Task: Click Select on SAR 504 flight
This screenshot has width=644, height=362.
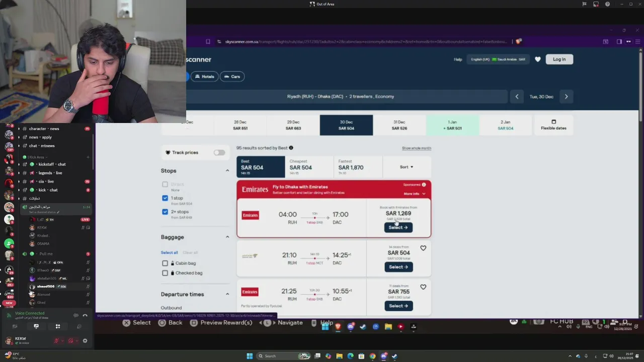Action: 398,267
